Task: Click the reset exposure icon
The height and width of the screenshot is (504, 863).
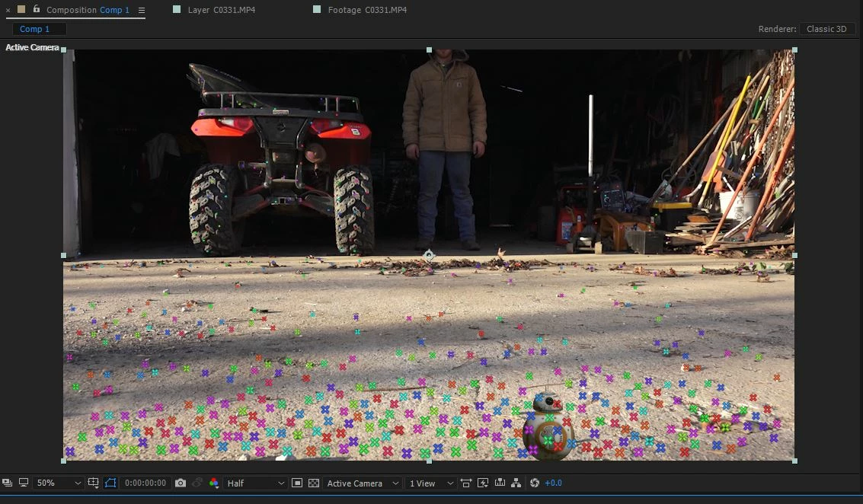Action: pyautogui.click(x=535, y=483)
